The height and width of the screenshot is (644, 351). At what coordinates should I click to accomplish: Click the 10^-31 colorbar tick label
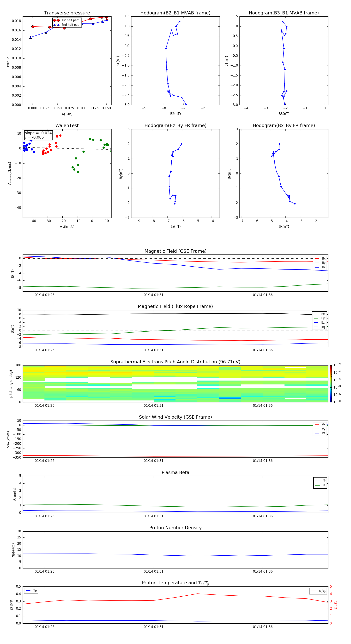click(x=337, y=402)
